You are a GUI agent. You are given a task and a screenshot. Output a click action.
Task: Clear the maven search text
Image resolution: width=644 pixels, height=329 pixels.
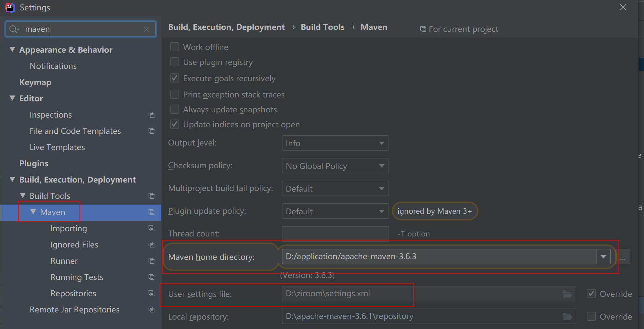147,29
